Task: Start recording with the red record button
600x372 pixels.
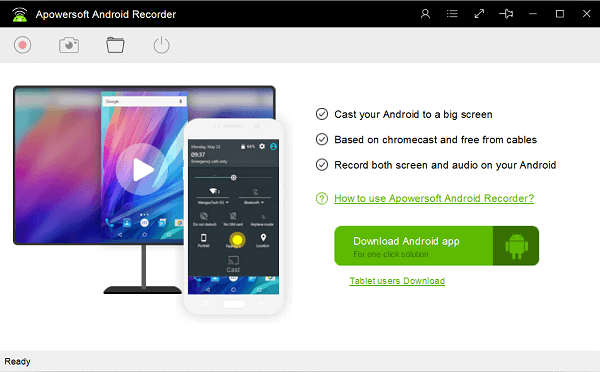Action: click(23, 45)
